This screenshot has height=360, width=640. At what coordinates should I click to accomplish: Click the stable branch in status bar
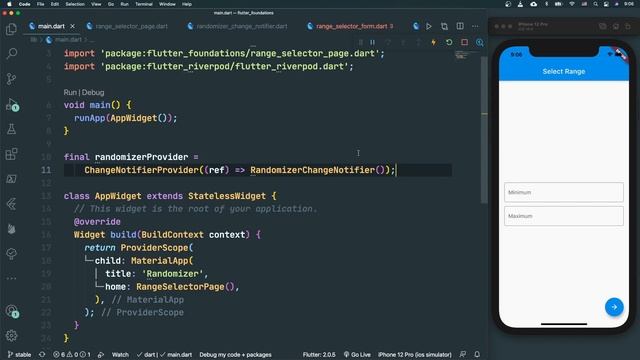(x=19, y=355)
